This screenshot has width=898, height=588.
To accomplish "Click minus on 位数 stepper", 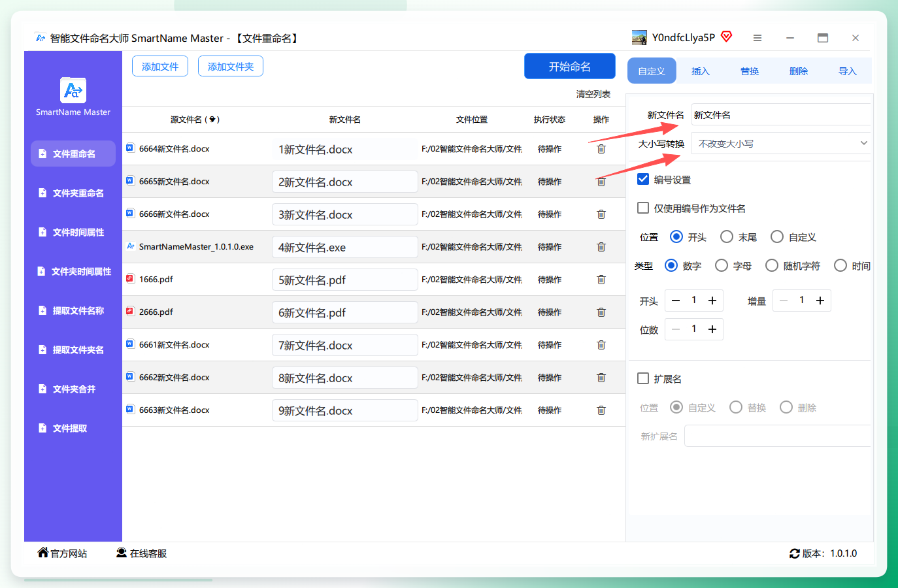I will [x=676, y=329].
